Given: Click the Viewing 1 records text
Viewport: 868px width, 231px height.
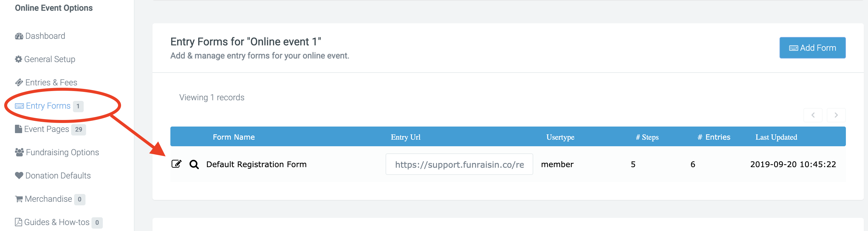Looking at the screenshot, I should point(212,98).
